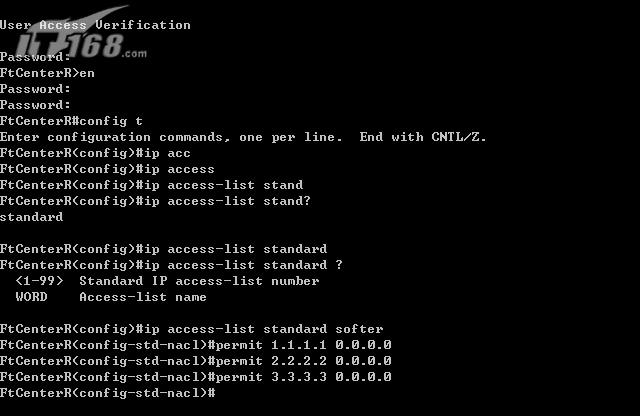Click 'Standard IP access-list number' description
Image resolution: width=640 pixels, height=416 pixels.
click(x=199, y=281)
